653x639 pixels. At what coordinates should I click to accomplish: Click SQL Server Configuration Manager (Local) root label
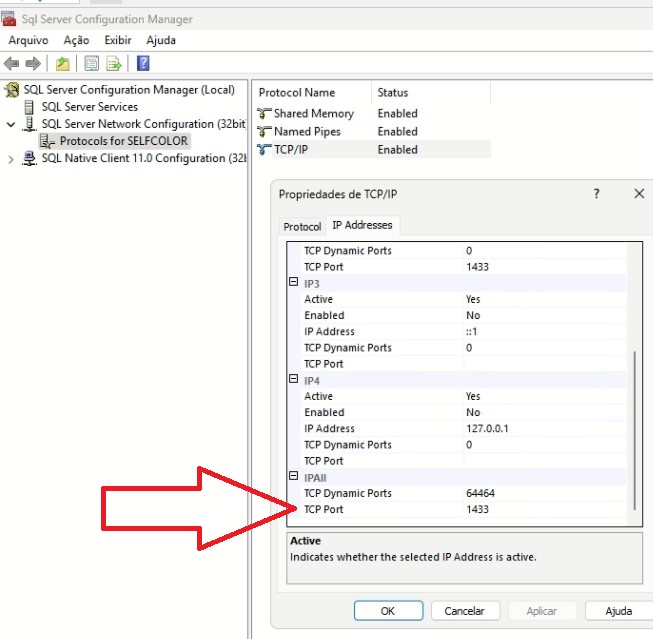tap(129, 90)
